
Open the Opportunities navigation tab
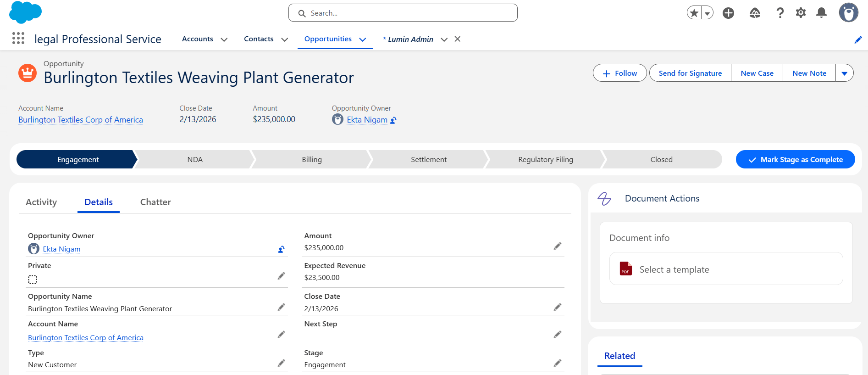[x=328, y=39]
